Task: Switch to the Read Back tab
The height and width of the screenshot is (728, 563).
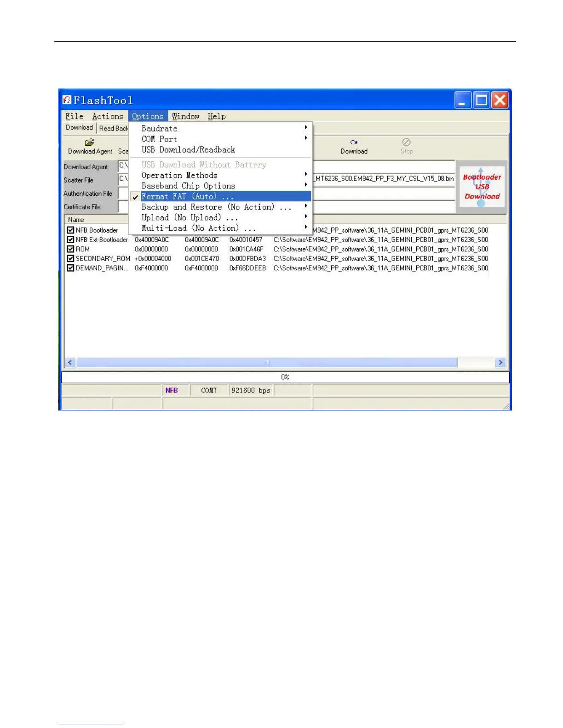Action: (x=113, y=129)
